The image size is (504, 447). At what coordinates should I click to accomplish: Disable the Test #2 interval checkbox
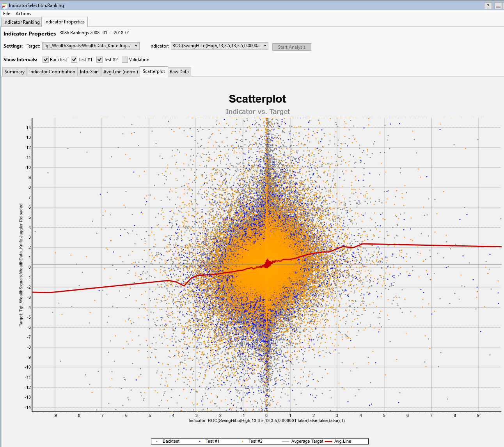click(99, 60)
